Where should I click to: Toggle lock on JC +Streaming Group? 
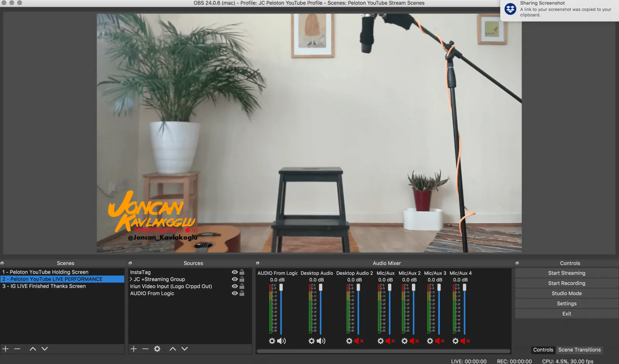(x=242, y=279)
